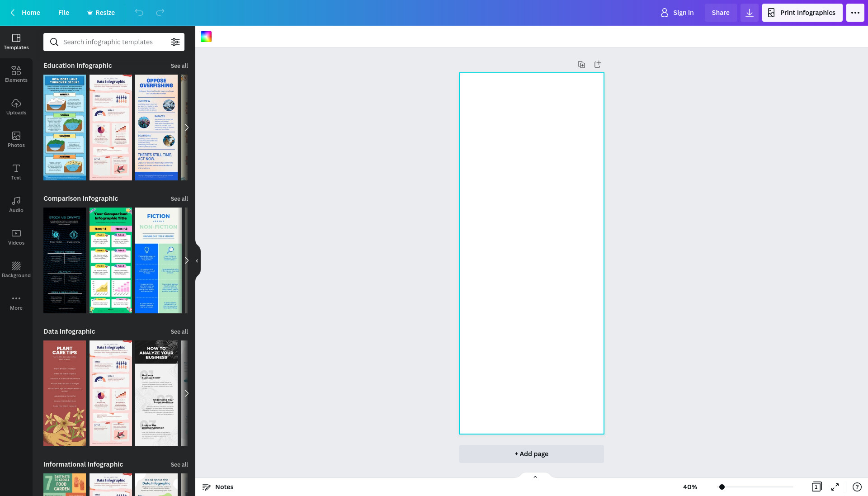Click the zoom slider handle
Screen dimensions: 868x496
click(x=722, y=487)
